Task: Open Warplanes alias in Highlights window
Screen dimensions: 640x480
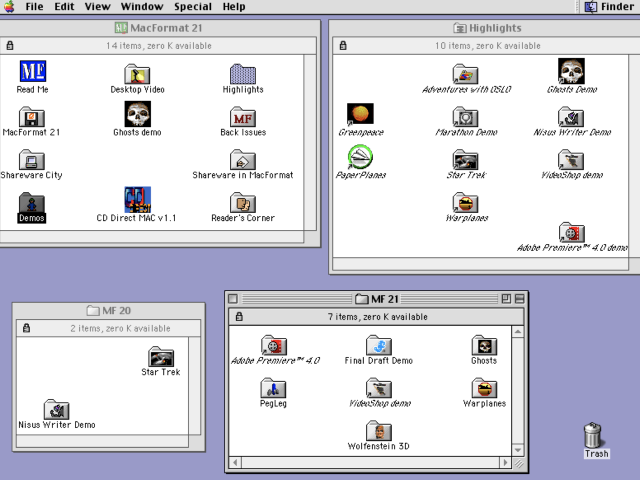Action: point(465,202)
